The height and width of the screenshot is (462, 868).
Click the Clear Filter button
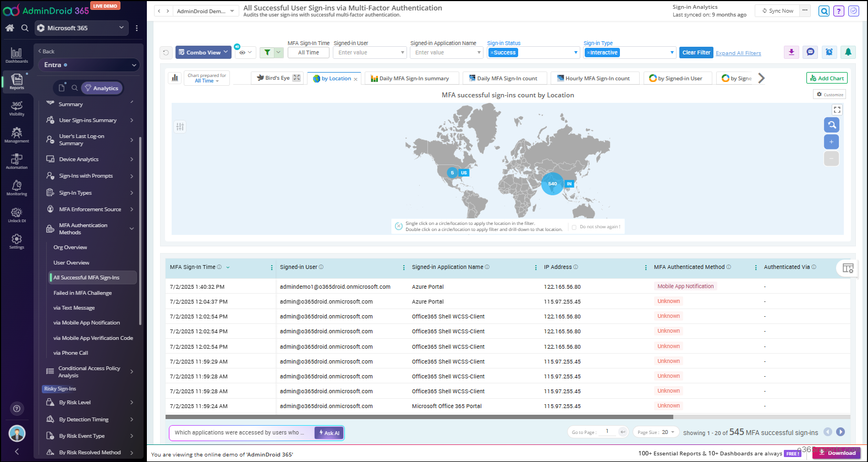(x=696, y=52)
